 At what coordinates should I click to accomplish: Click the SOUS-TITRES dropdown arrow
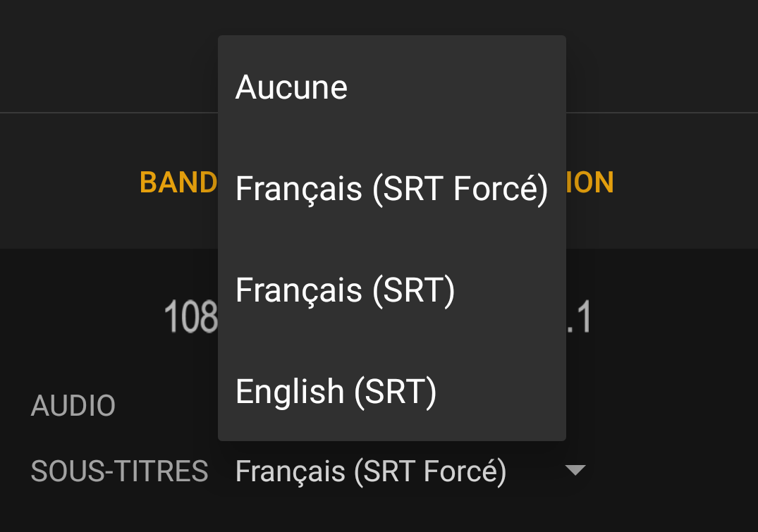point(576,471)
